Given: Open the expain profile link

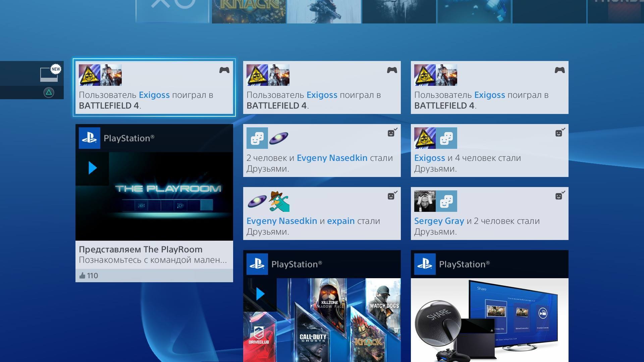Looking at the screenshot, I should tap(340, 221).
